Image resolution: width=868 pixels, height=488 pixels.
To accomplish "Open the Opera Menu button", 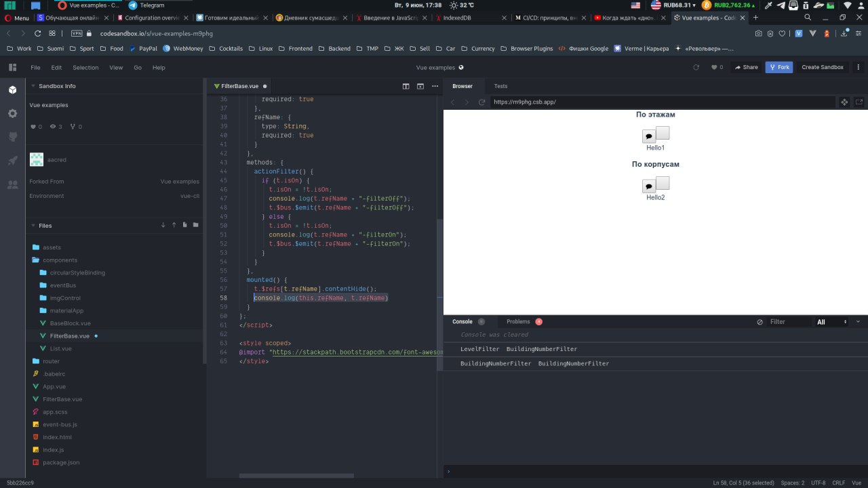I will [17, 18].
